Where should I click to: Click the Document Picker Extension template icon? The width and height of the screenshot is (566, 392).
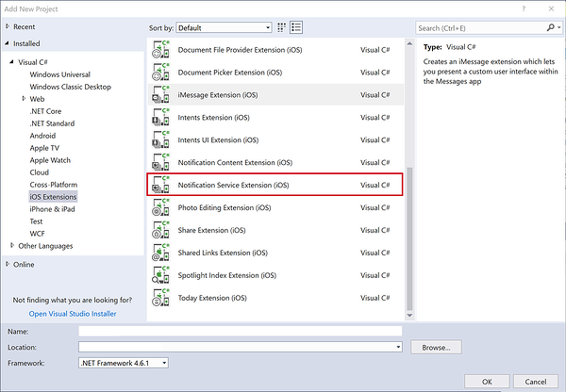pyautogui.click(x=161, y=73)
